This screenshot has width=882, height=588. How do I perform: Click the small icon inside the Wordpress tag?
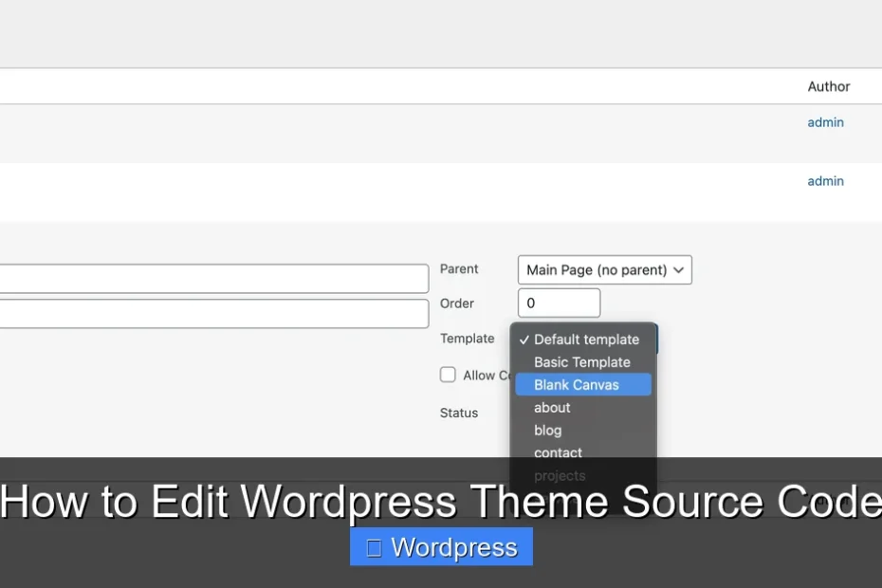[x=374, y=546]
